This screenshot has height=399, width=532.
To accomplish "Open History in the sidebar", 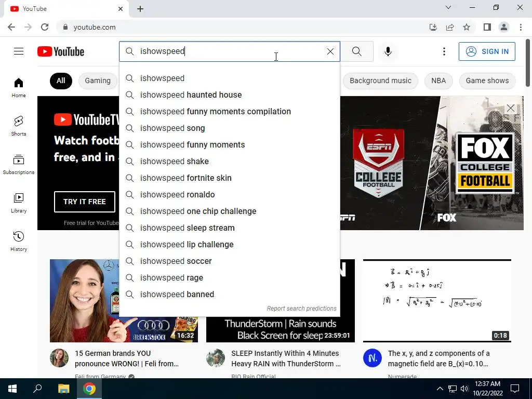I will [19, 241].
